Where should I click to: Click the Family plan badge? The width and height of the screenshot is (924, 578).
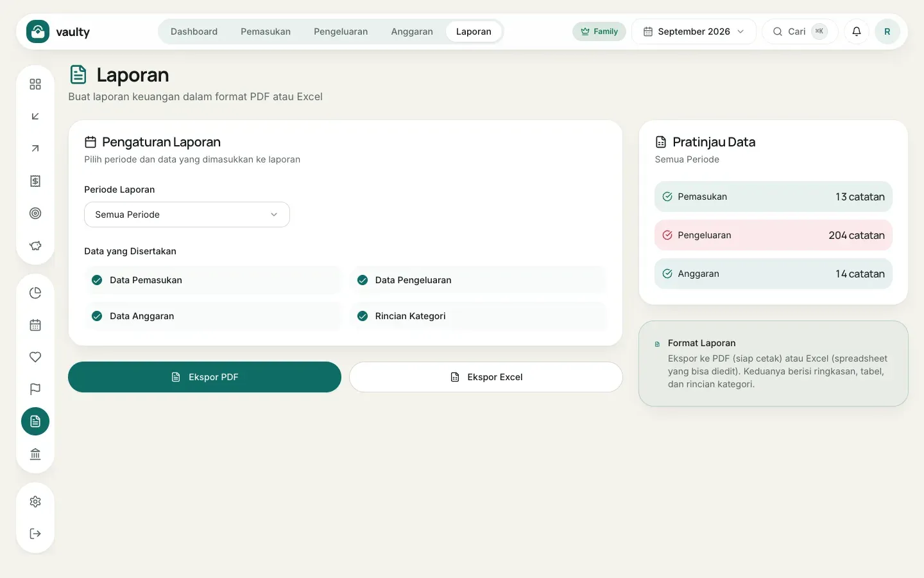[599, 31]
